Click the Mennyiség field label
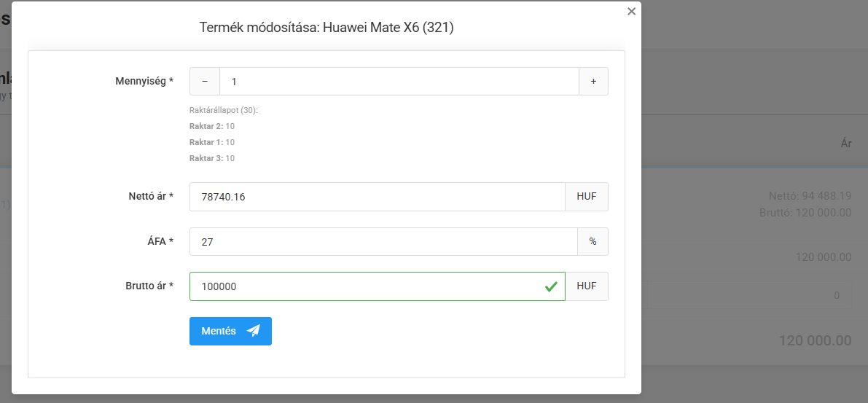The width and height of the screenshot is (868, 403). coord(144,82)
